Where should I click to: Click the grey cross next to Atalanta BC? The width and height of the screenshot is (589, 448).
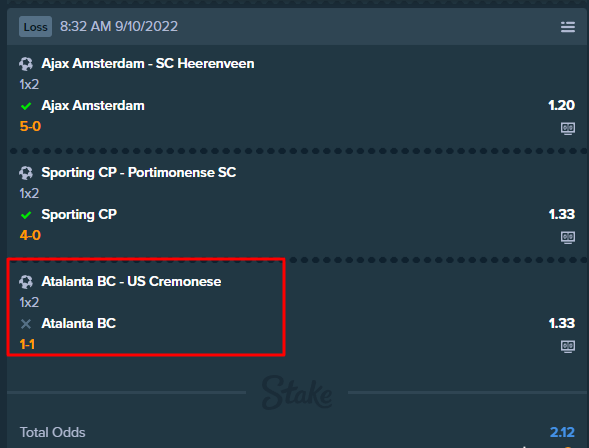(x=26, y=324)
